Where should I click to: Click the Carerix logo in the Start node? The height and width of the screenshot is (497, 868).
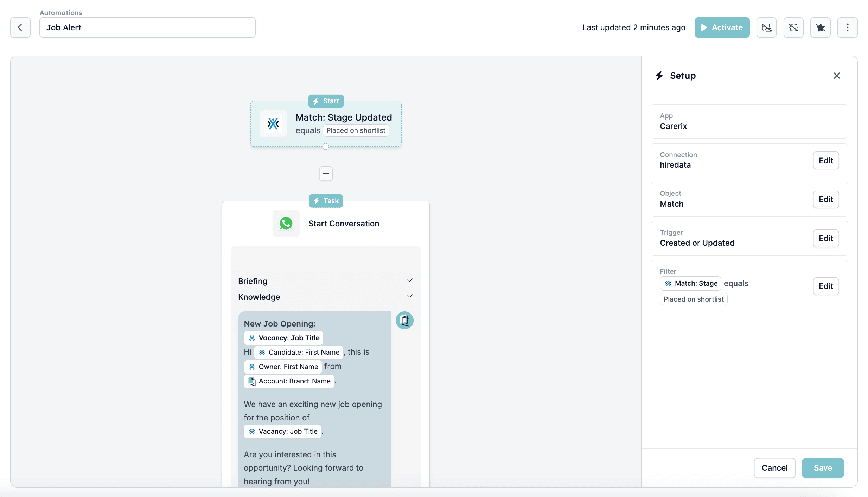pyautogui.click(x=273, y=124)
